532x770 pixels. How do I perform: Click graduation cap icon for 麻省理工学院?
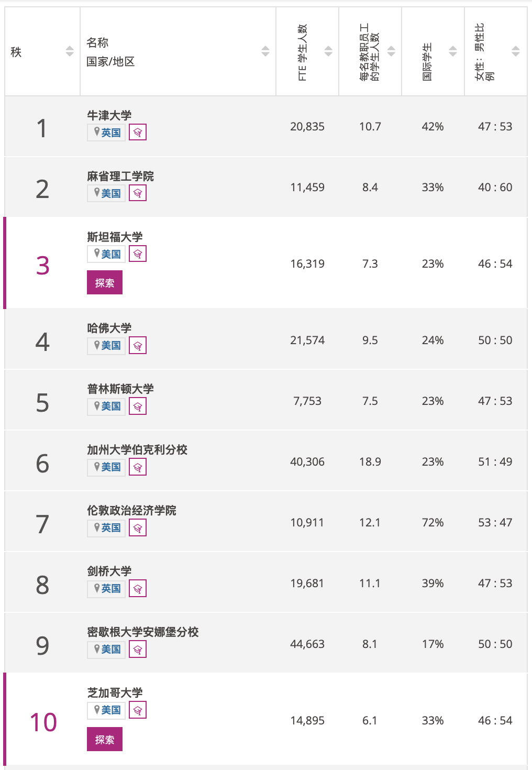pos(138,193)
